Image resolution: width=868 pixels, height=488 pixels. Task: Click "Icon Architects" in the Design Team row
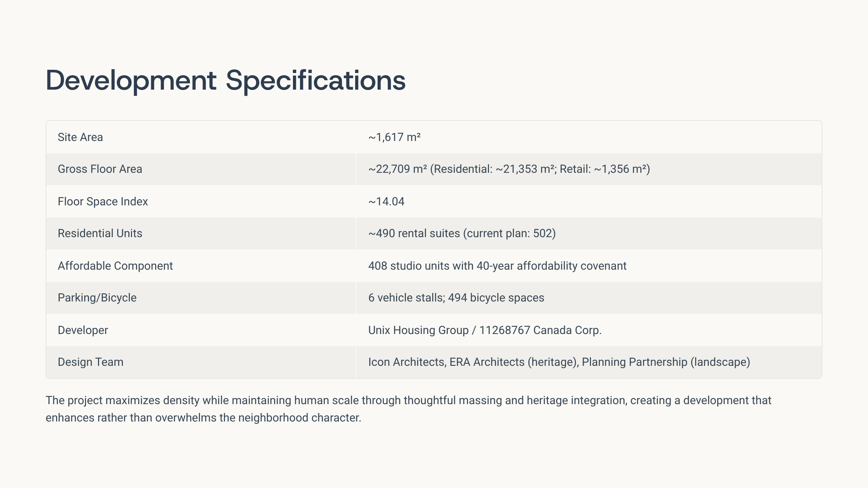tap(407, 362)
